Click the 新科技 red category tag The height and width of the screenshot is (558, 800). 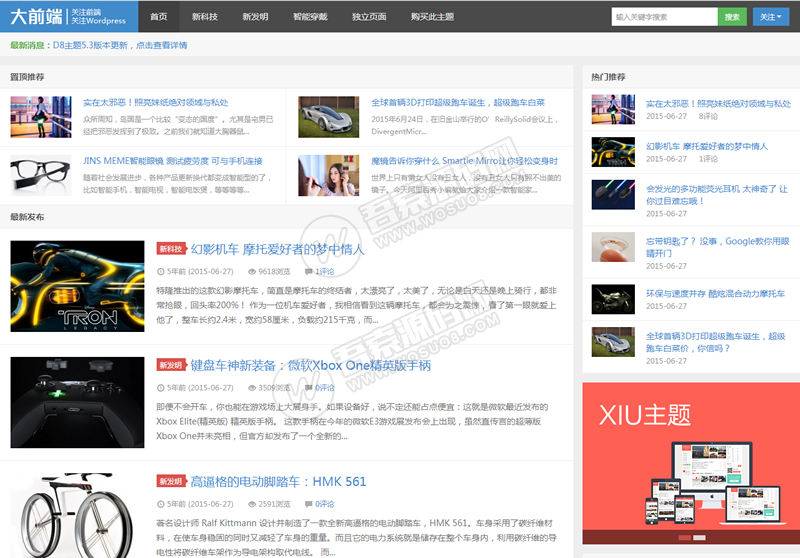[x=171, y=249]
